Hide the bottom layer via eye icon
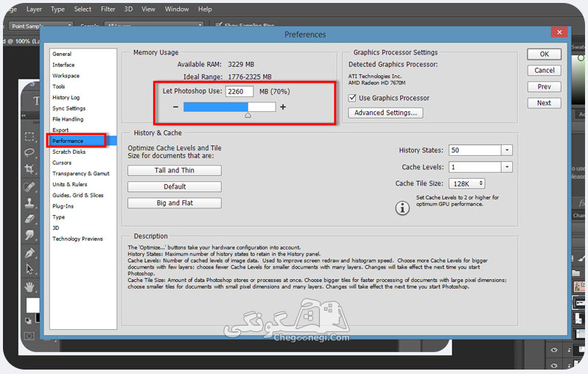This screenshot has height=374, width=588. coord(554,365)
